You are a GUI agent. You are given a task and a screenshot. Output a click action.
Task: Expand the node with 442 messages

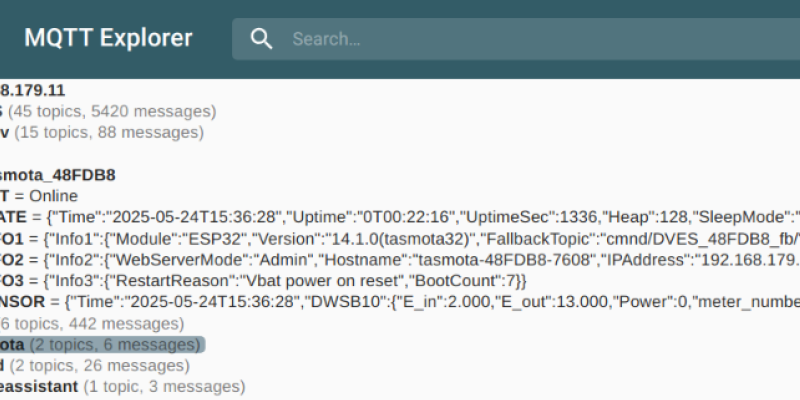point(92,324)
